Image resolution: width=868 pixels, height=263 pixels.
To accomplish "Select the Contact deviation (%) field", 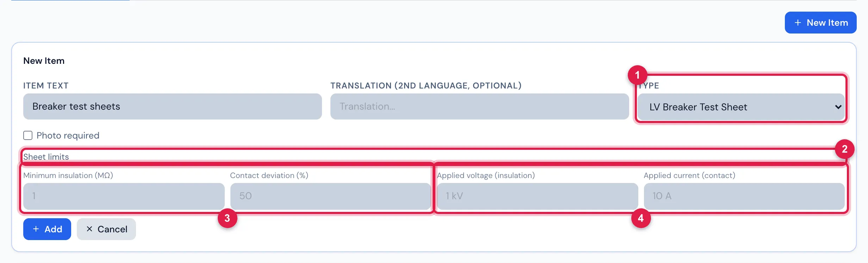I will tap(330, 196).
